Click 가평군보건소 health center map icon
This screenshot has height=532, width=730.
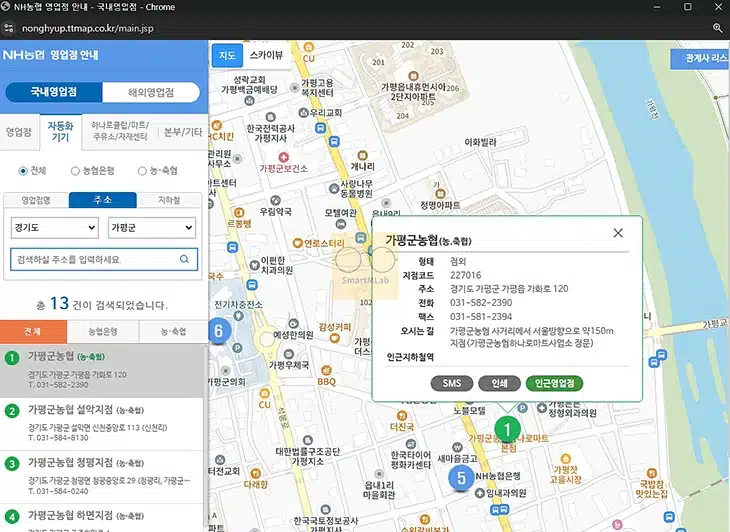(x=284, y=157)
